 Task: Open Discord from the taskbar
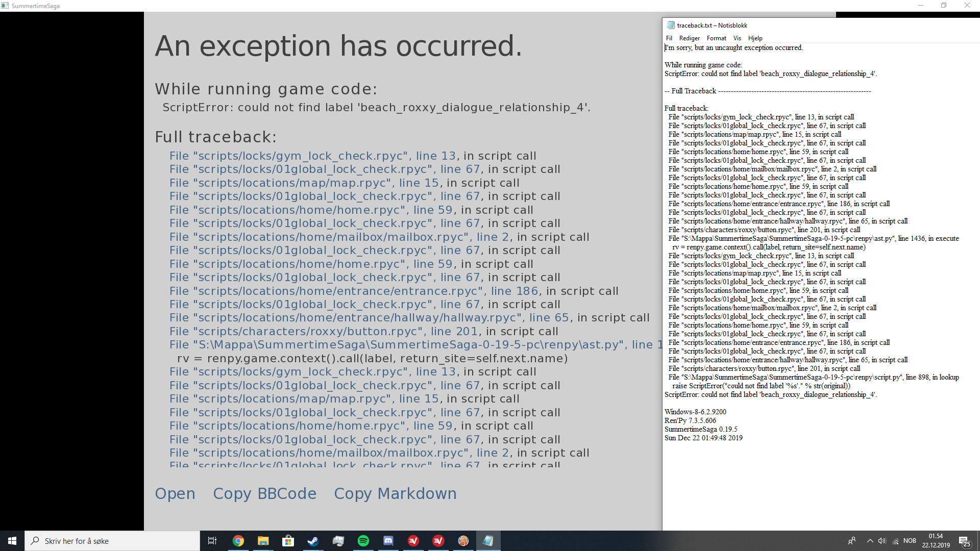pos(388,541)
